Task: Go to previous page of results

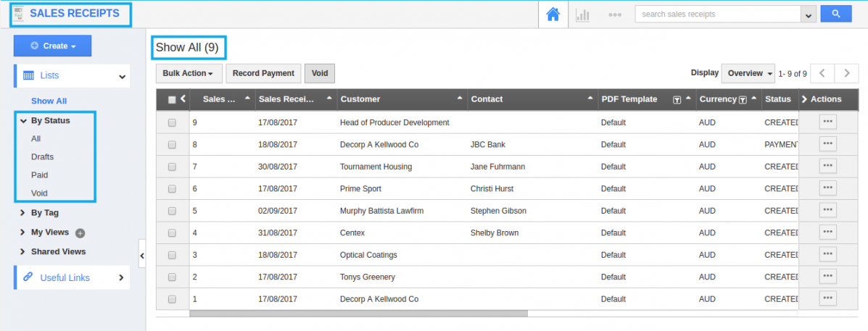Action: tap(822, 73)
